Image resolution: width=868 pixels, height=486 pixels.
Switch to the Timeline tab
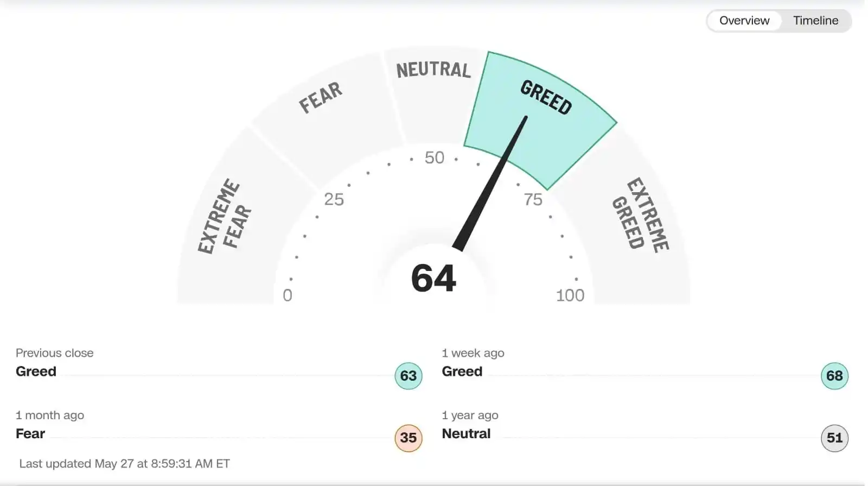click(815, 21)
